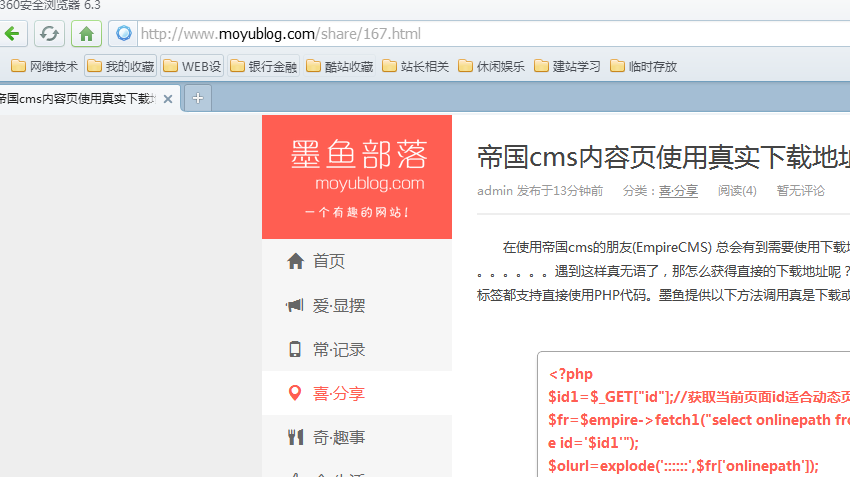850x477 pixels.
Task: Open a new tab with plus button
Action: (198, 98)
